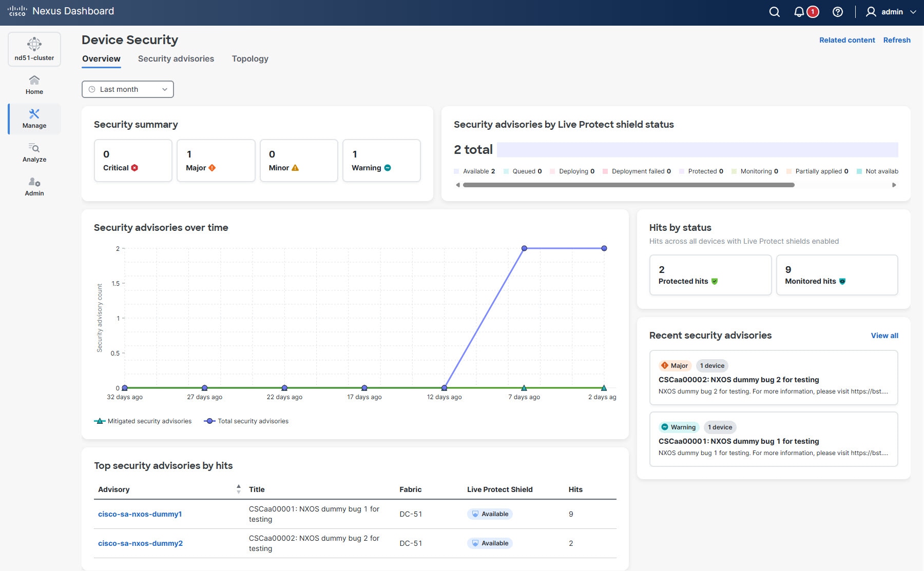Click the Warning severity teal icon
924x571 pixels.
[x=388, y=168]
